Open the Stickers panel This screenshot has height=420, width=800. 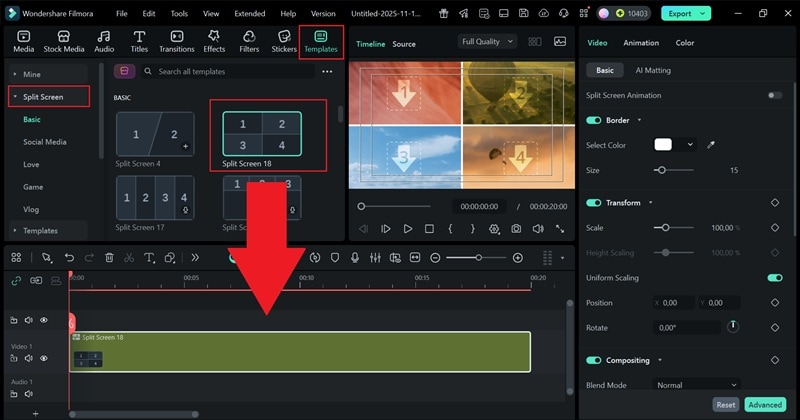tap(284, 41)
